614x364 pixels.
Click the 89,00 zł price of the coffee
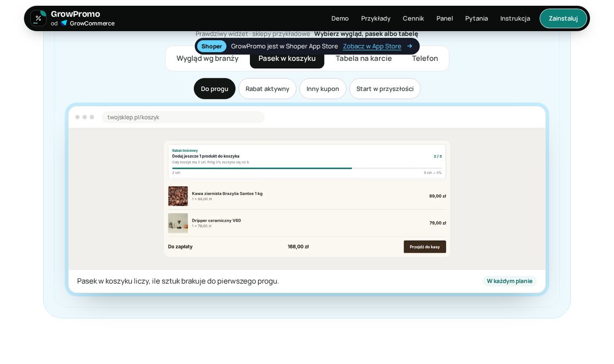(x=437, y=196)
